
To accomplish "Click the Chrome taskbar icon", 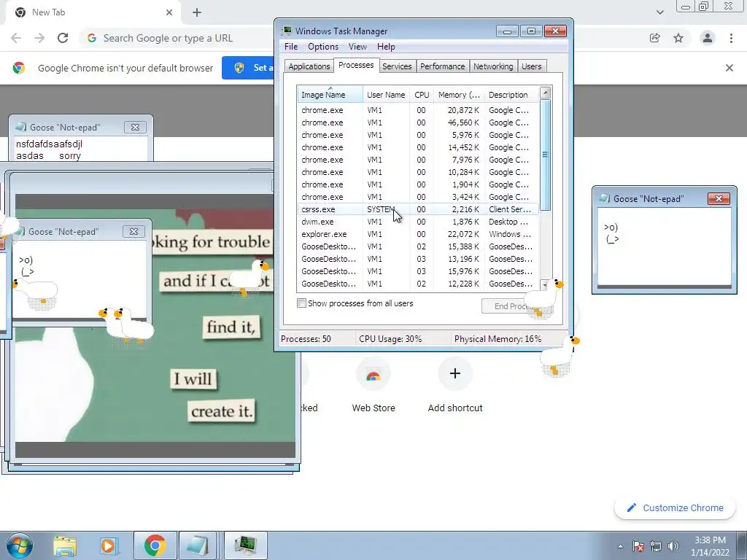I will (x=155, y=545).
